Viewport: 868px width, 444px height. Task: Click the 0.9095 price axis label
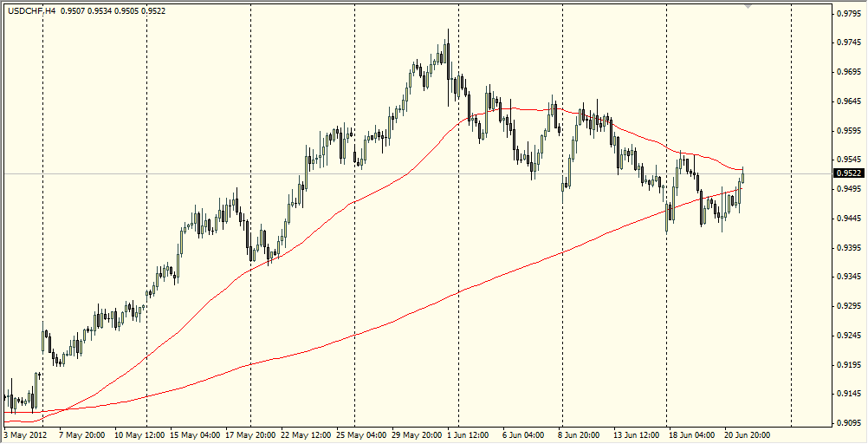coord(851,423)
